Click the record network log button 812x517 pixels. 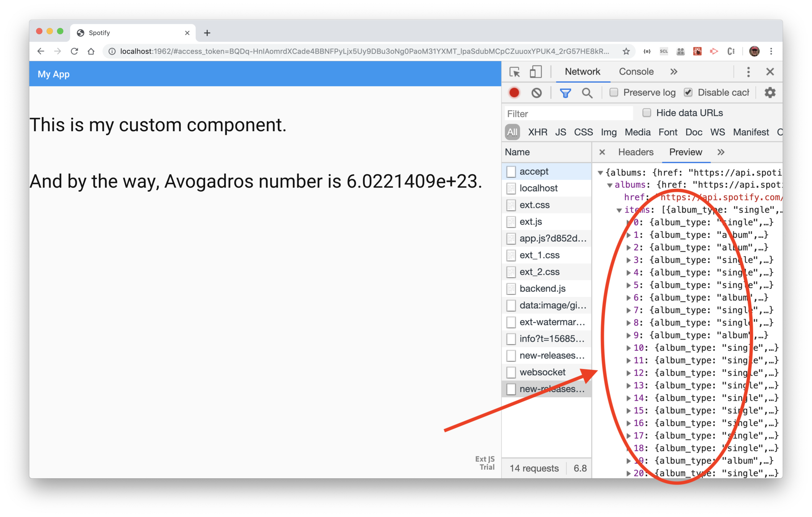[x=514, y=93]
